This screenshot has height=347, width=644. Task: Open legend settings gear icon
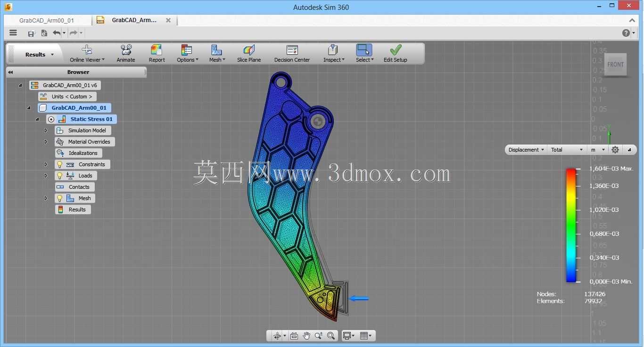click(615, 150)
